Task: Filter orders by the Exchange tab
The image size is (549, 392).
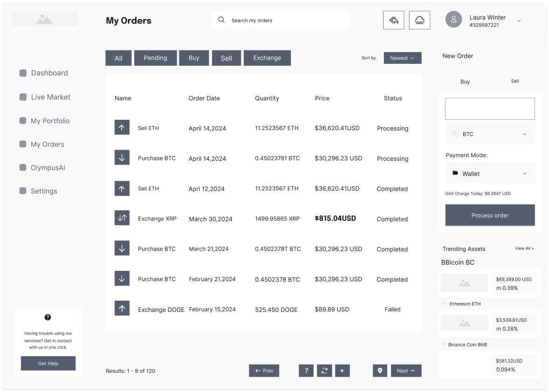Action: [x=267, y=58]
